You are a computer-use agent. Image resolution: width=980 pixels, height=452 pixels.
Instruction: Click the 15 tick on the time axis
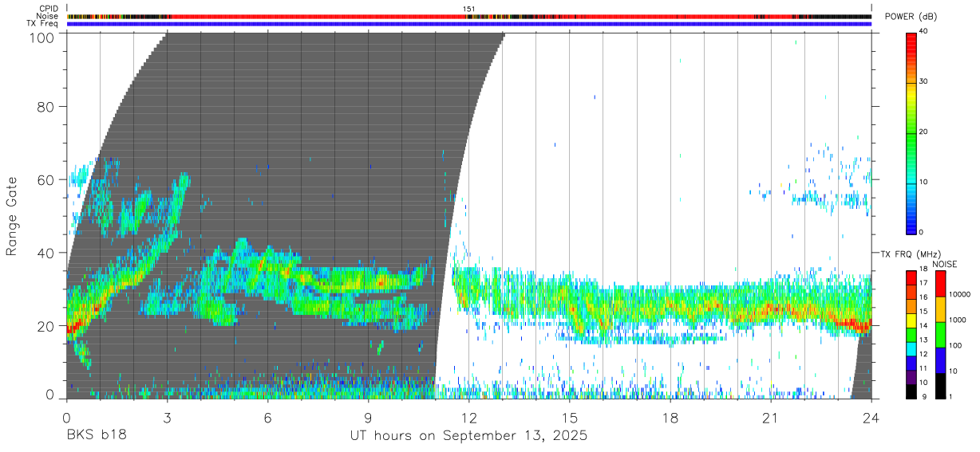570,418
